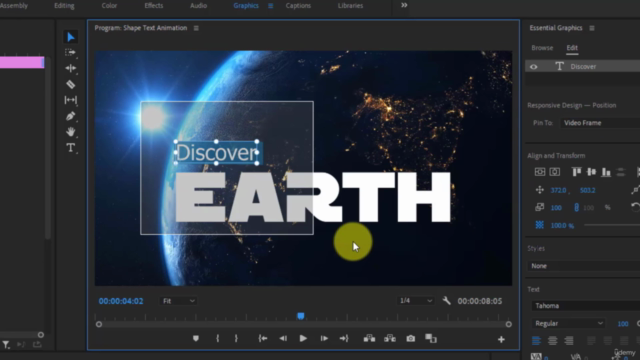Switch to the Captions workspace
This screenshot has height=360, width=640.
tap(298, 6)
